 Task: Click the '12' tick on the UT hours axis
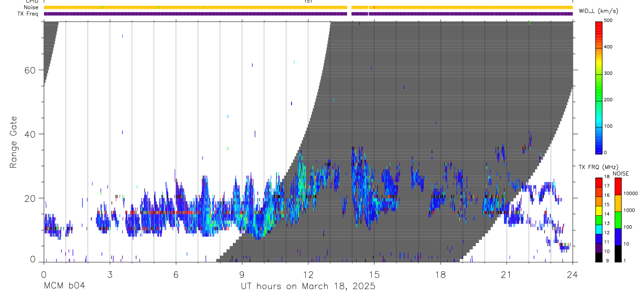[x=308, y=274]
